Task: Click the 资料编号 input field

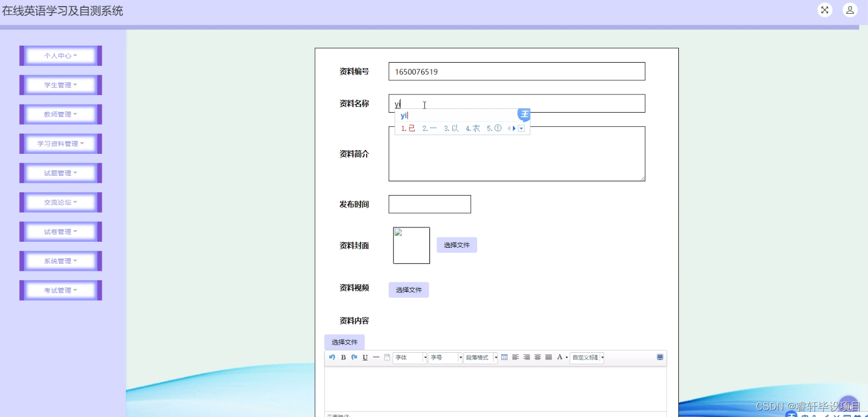Action: tap(517, 71)
